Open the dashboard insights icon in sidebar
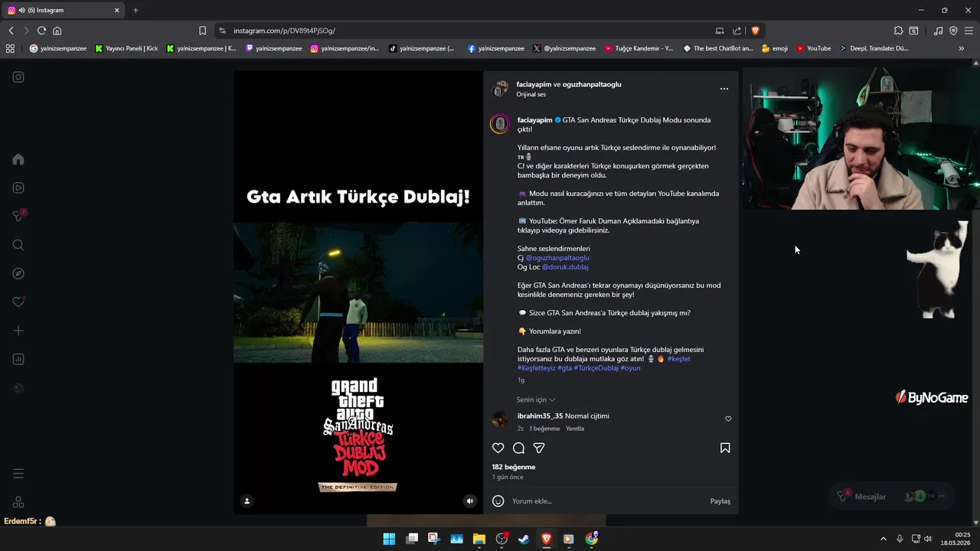The height and width of the screenshot is (551, 980). point(18,359)
